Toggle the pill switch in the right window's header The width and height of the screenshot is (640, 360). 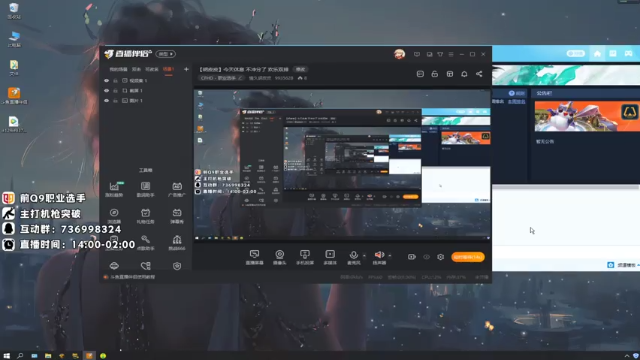tap(576, 53)
